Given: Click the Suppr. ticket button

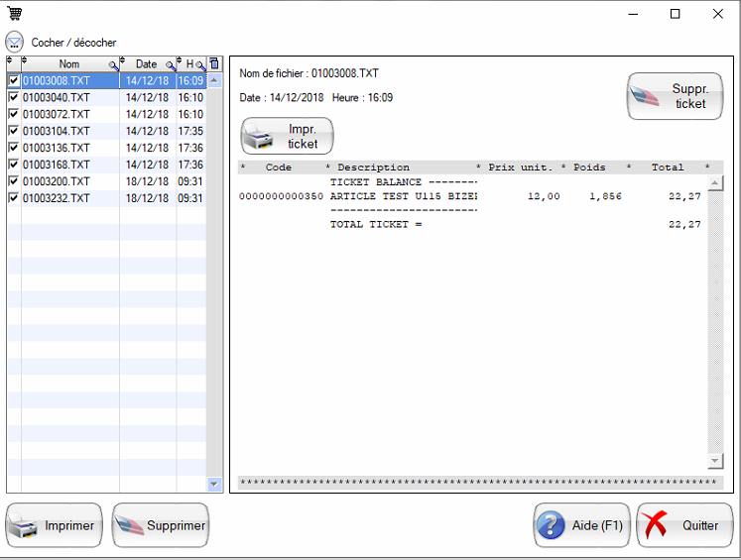Looking at the screenshot, I should coord(675,96).
